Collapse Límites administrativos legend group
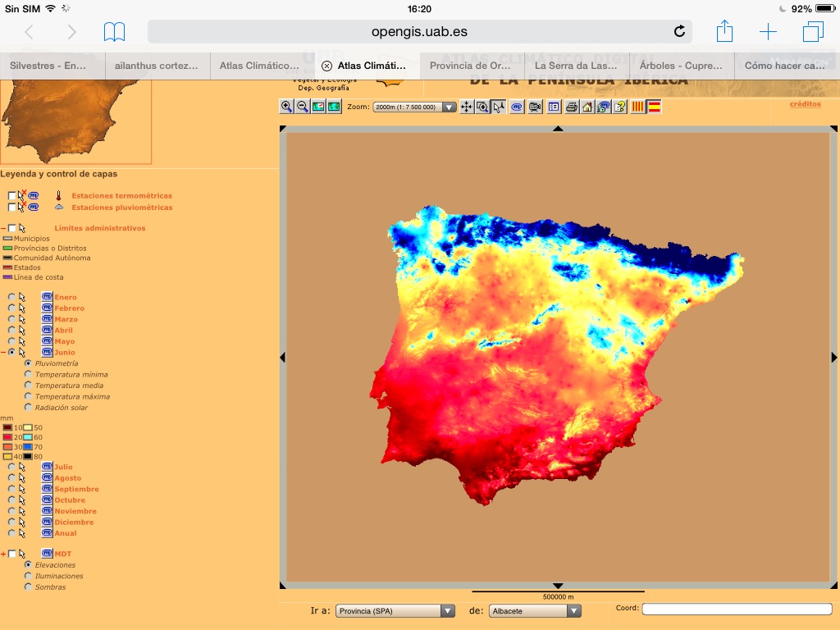Viewport: 840px width, 630px height. click(x=3, y=228)
